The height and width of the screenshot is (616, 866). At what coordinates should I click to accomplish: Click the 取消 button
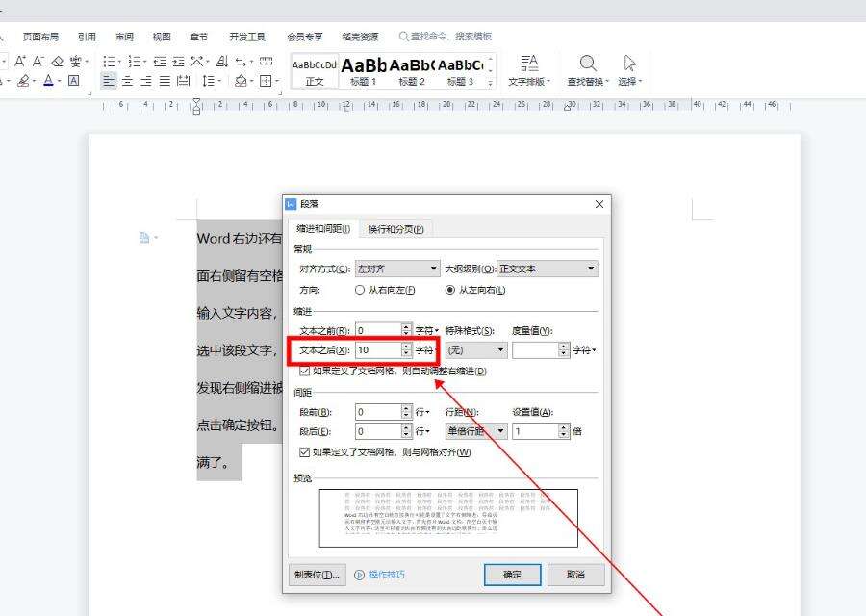pos(575,575)
